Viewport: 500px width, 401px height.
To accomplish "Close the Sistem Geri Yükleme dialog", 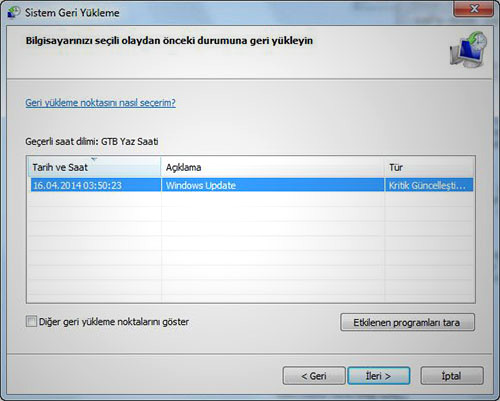I will (x=473, y=9).
